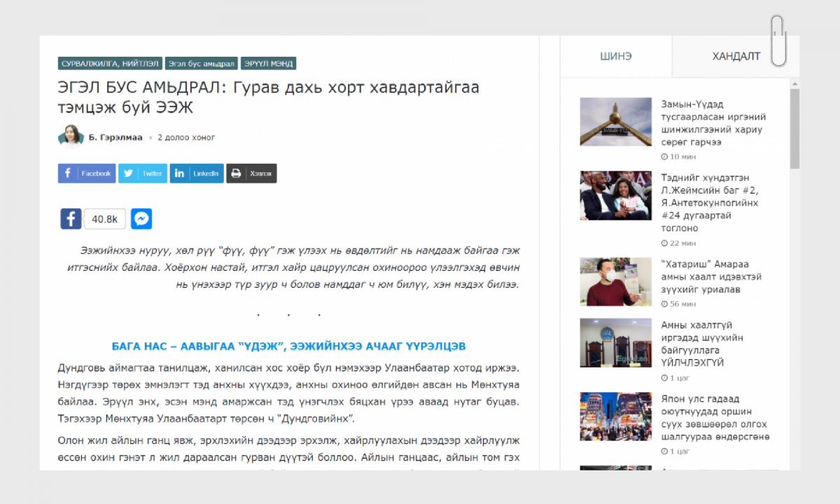This screenshot has height=504, width=840.
Task: Click the blue Facebook like icon
Action: click(71, 219)
